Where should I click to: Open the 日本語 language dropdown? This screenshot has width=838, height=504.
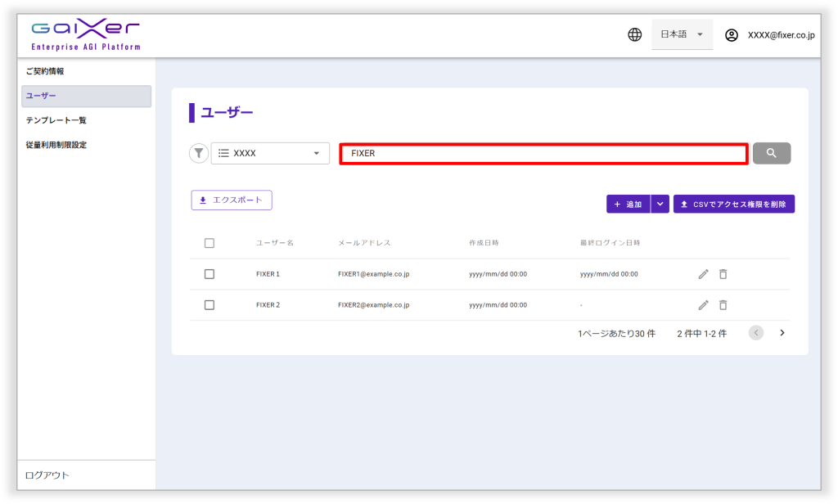coord(682,35)
